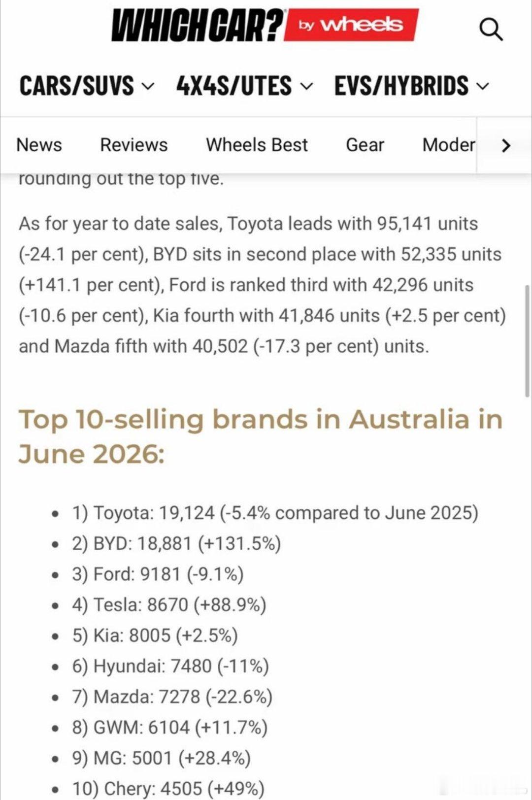Expand the 4X4S/UTES dropdown chevron
The width and height of the screenshot is (532, 800).
tap(306, 86)
